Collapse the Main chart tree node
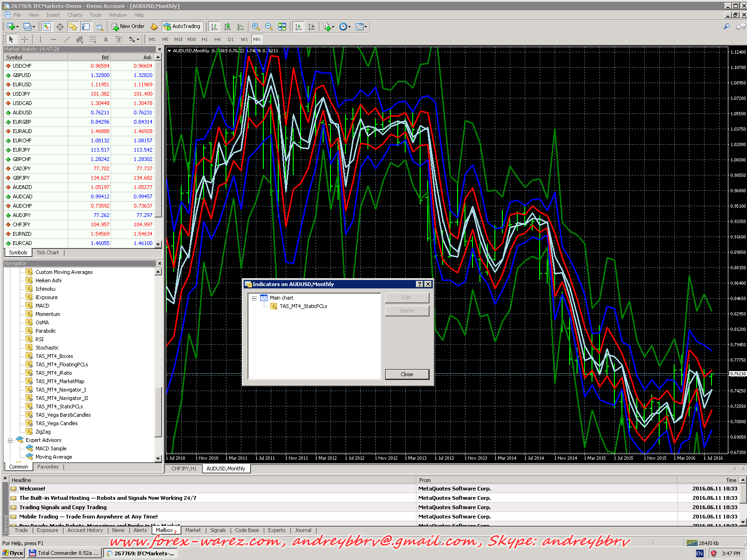The width and height of the screenshot is (747, 560). click(x=254, y=298)
